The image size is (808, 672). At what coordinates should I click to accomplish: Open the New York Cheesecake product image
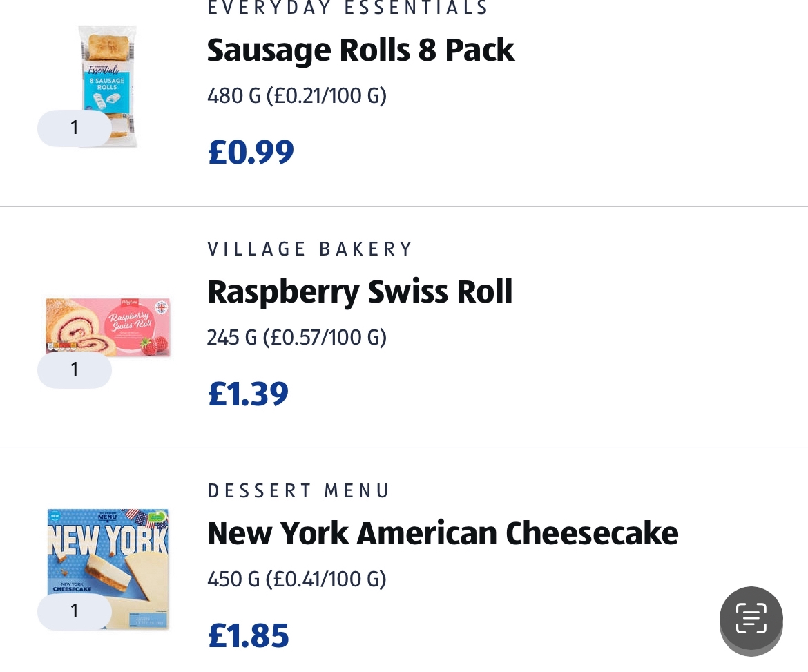108,569
